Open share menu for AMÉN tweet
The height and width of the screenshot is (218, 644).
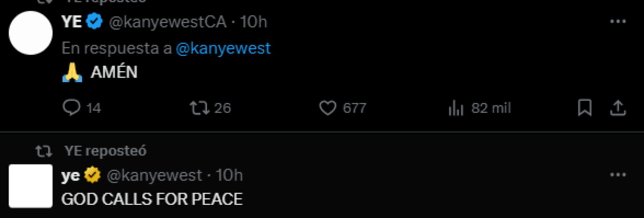pyautogui.click(x=618, y=108)
